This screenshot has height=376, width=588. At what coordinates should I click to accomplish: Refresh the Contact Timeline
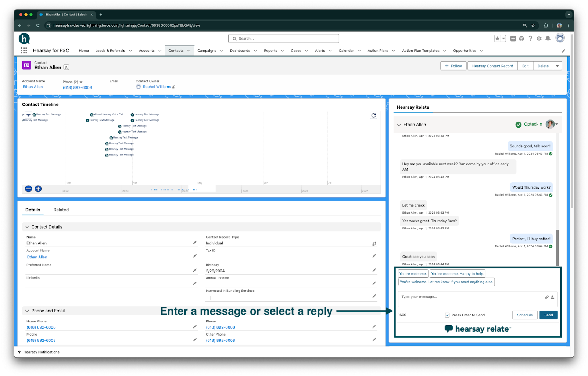click(373, 115)
